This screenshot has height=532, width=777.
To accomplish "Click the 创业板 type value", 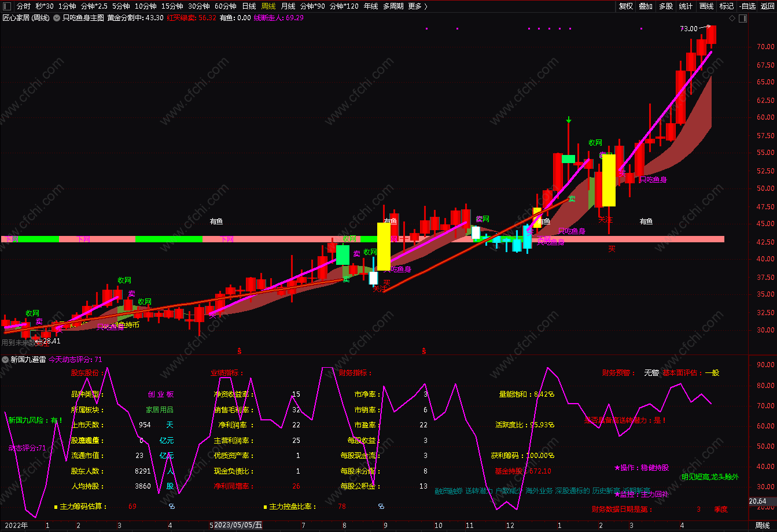I will (x=161, y=394).
